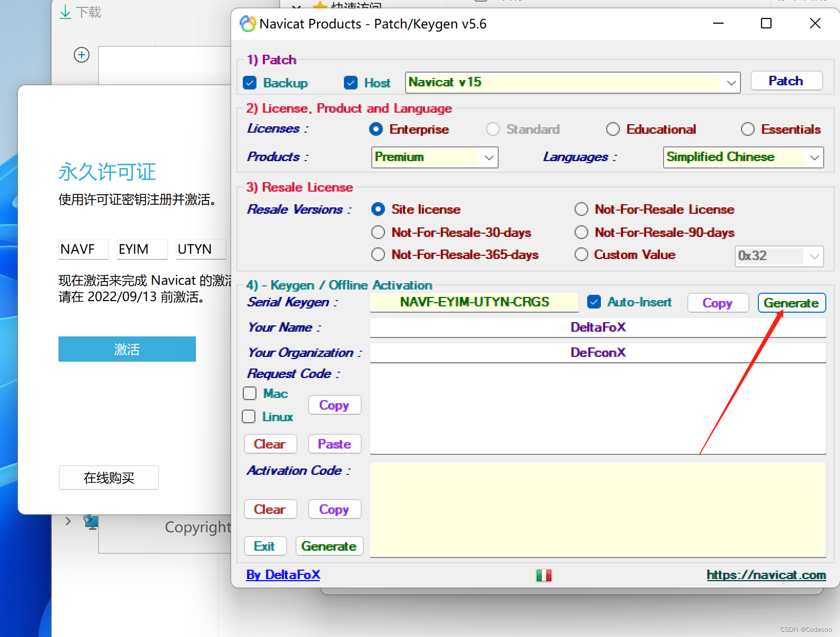This screenshot has height=637, width=840.
Task: Select Not-For-Resale-30-days option
Action: click(378, 232)
